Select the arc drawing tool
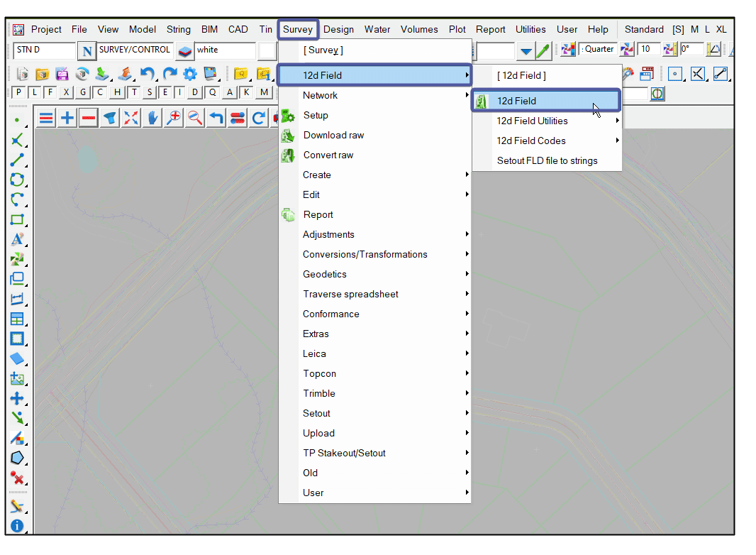The image size is (756, 555). (17, 199)
